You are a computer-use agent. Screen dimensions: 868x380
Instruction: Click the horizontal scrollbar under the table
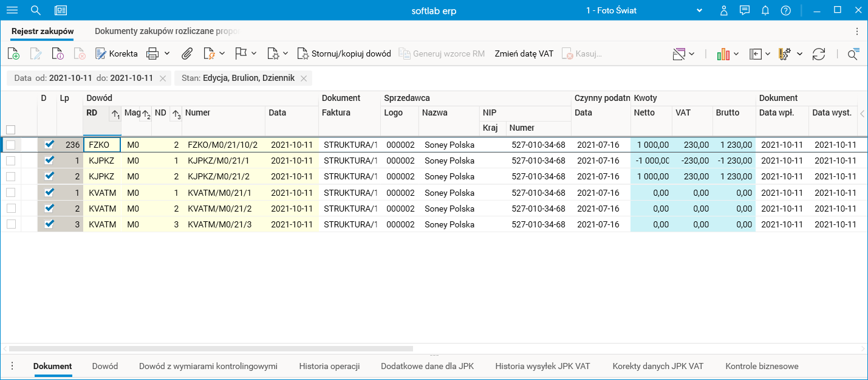point(211,349)
